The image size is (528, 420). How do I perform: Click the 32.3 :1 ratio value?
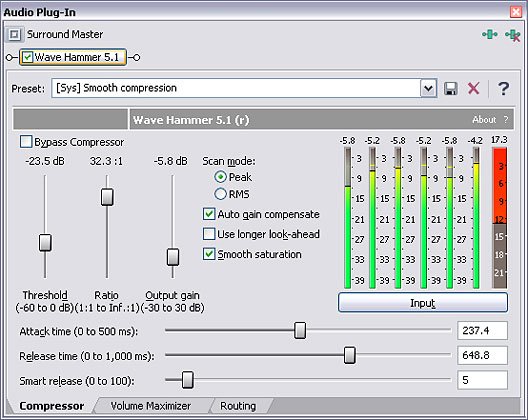pyautogui.click(x=106, y=161)
